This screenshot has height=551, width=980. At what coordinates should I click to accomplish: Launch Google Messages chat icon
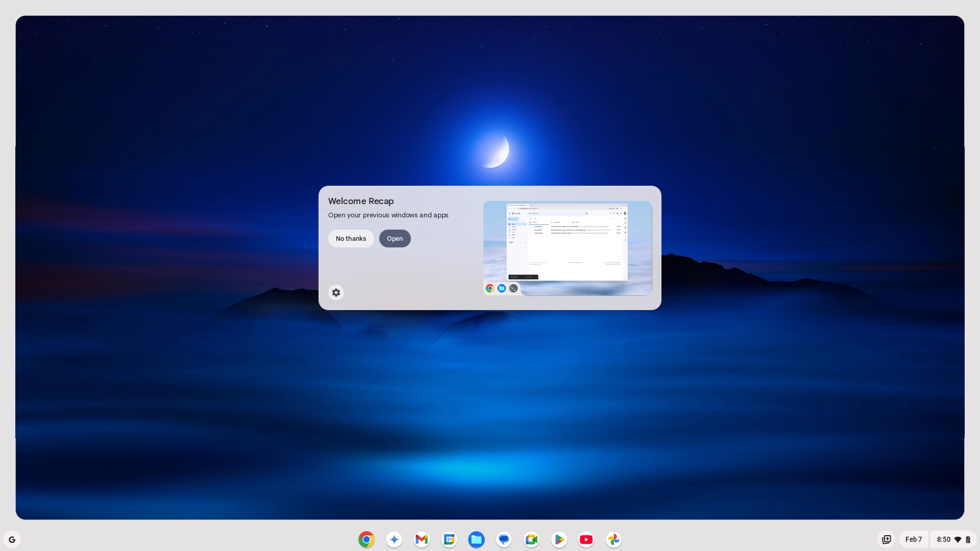tap(504, 539)
